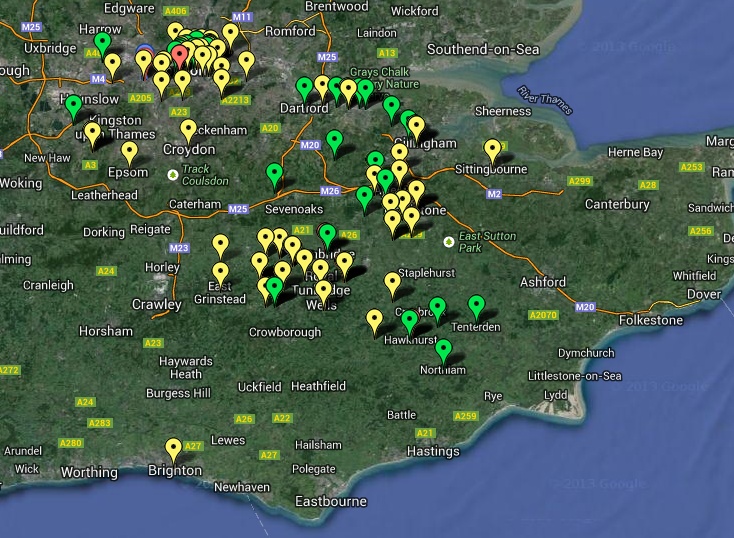This screenshot has width=734, height=538.
Task: Click the yellow marker above Staplehurst
Action: pos(393,283)
